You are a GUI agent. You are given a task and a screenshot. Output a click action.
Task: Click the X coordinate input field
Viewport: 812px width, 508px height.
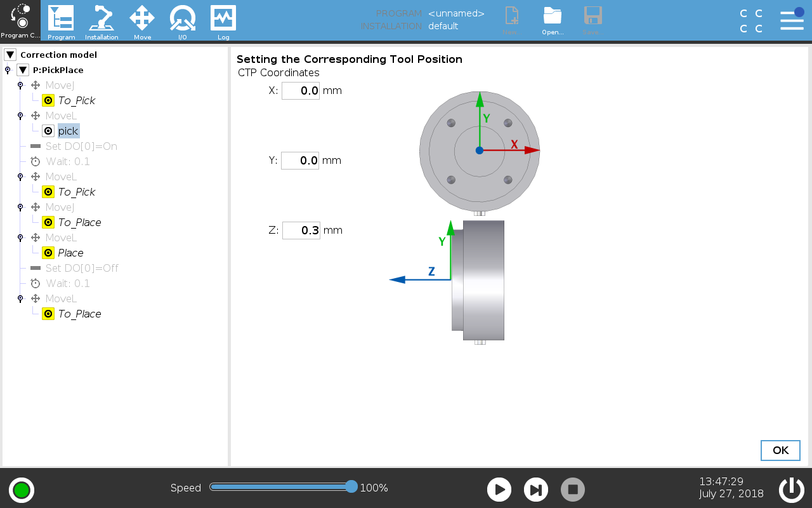point(301,91)
